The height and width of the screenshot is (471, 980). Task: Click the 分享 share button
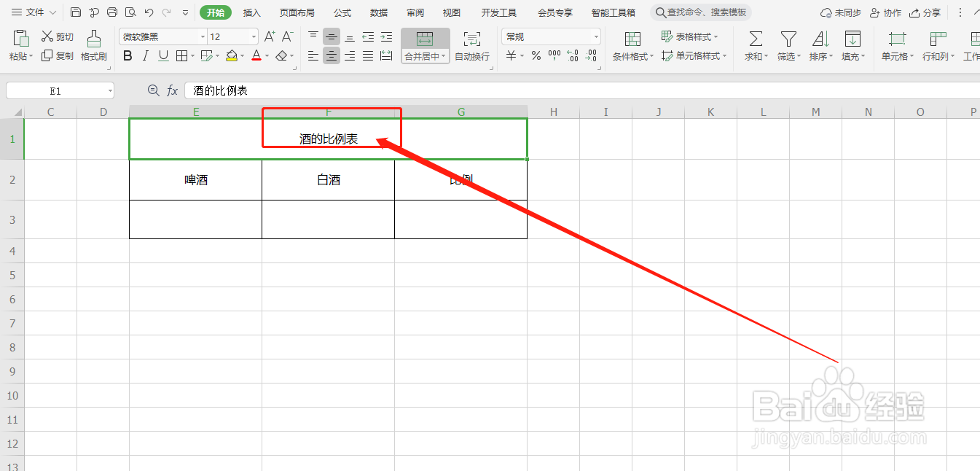tap(925, 12)
